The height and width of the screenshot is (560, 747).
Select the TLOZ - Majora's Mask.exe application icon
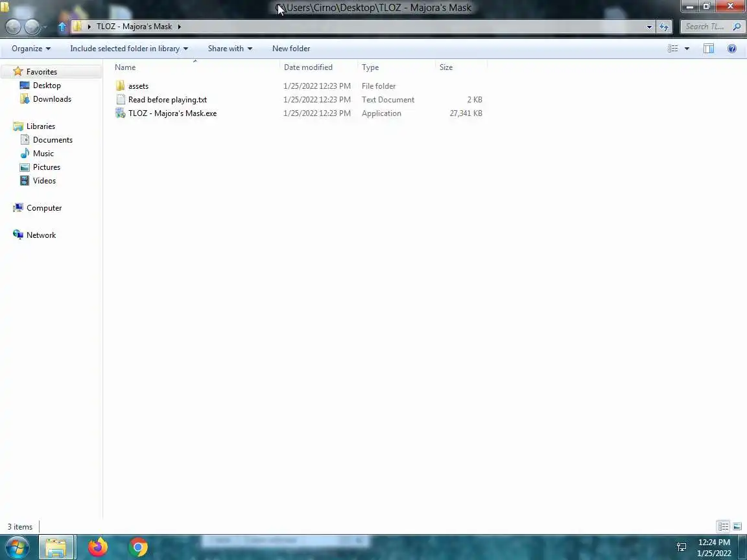[121, 113]
